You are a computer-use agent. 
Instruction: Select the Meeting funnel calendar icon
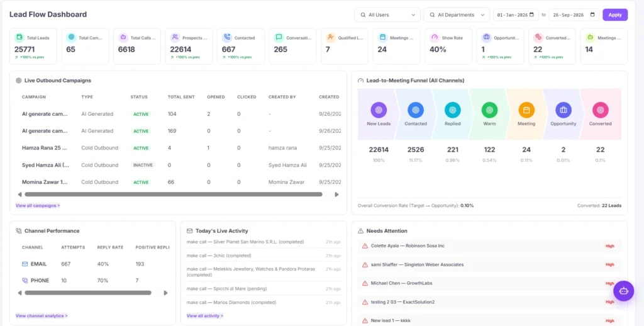click(526, 110)
